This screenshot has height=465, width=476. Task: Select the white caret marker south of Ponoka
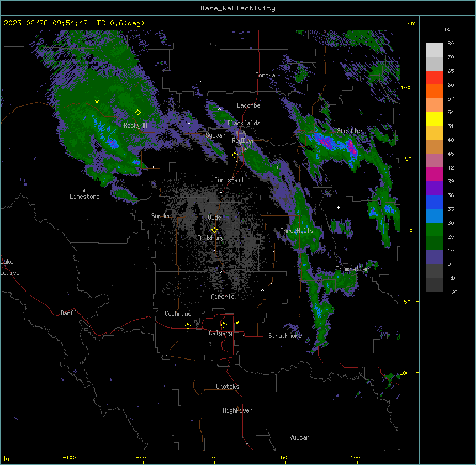(x=202, y=81)
